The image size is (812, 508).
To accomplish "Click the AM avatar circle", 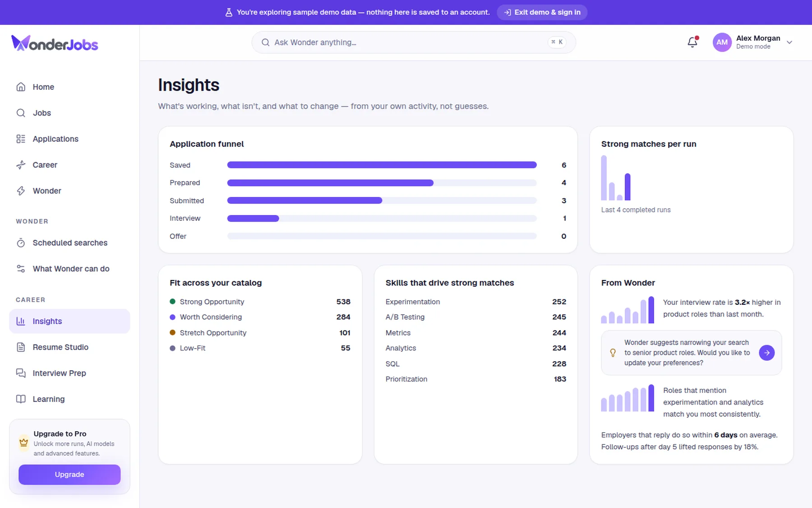I will click(722, 42).
